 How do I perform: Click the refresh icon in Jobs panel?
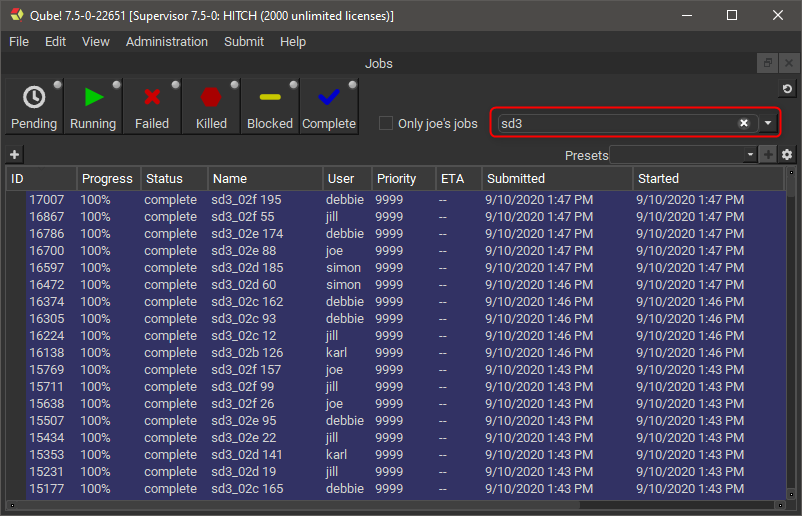pyautogui.click(x=787, y=90)
